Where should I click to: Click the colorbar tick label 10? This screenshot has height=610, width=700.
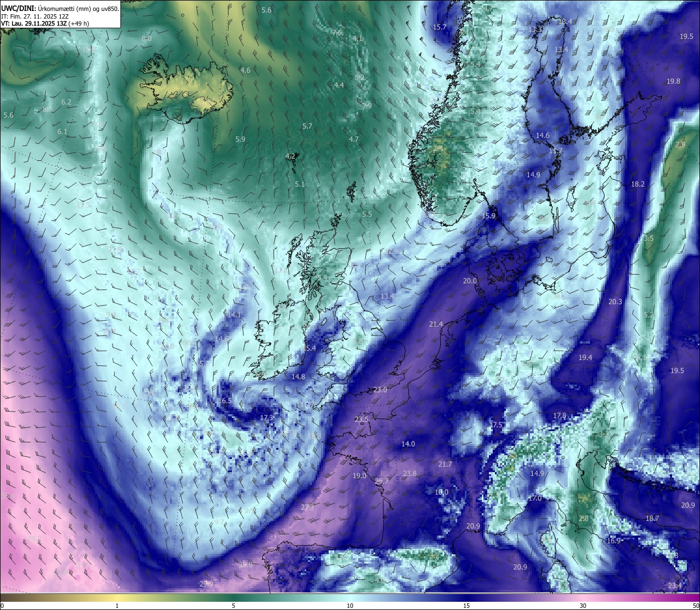(350, 606)
